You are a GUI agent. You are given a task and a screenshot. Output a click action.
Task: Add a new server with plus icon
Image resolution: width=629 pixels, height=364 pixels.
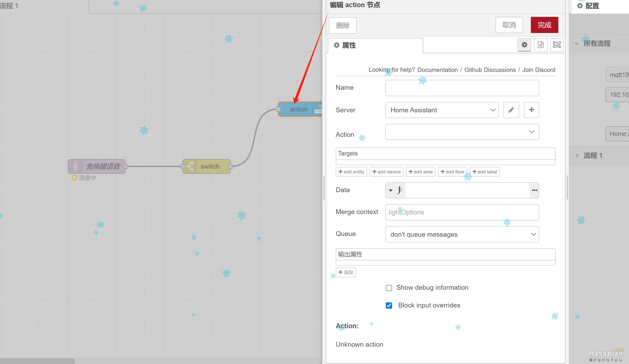point(531,110)
